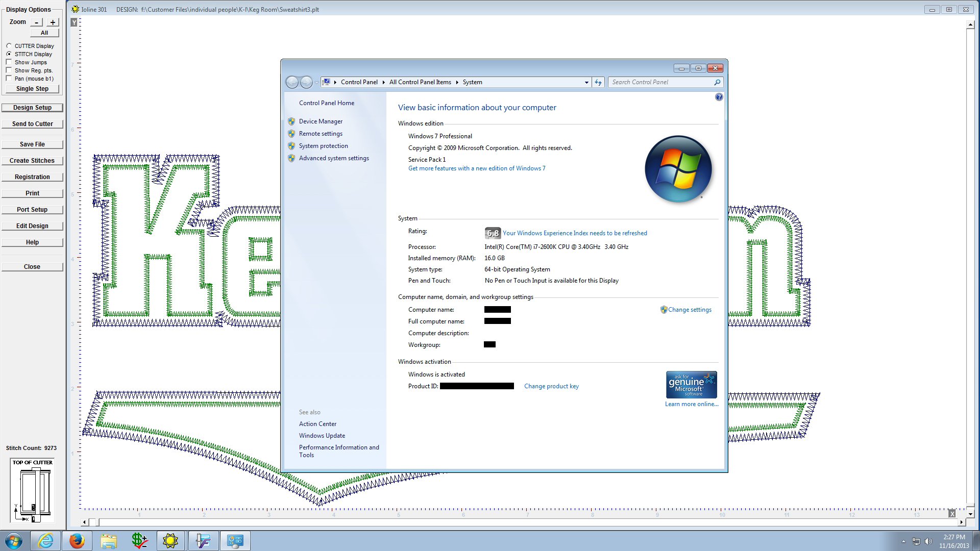This screenshot has width=980, height=551.
Task: Open the dollar-sign checkbook taskbar icon
Action: coord(139,541)
